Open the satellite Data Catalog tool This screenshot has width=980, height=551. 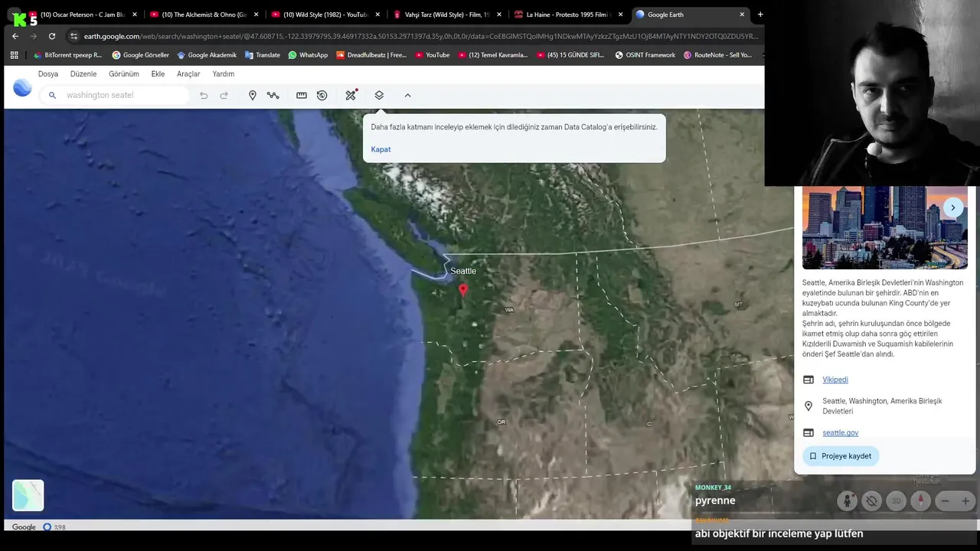tap(351, 95)
